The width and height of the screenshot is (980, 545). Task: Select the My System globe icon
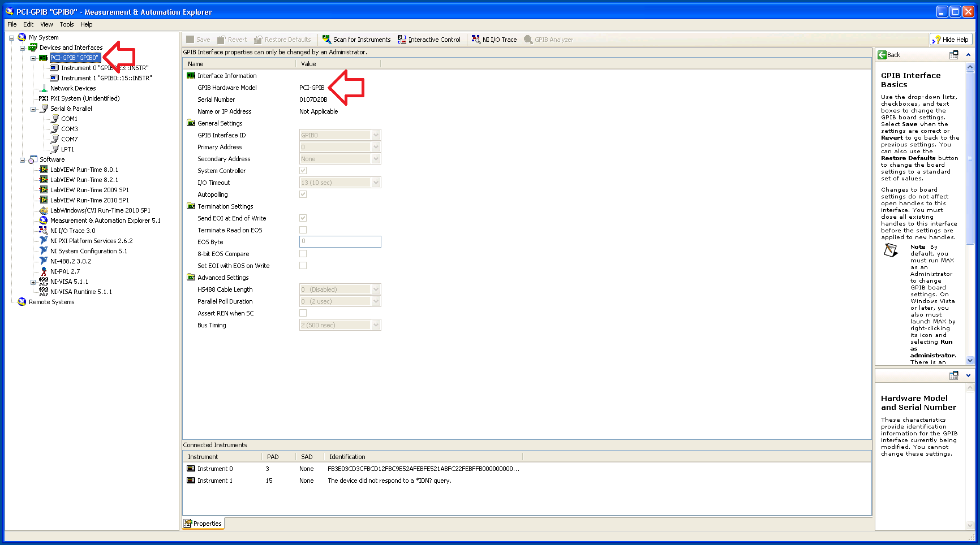(x=22, y=37)
